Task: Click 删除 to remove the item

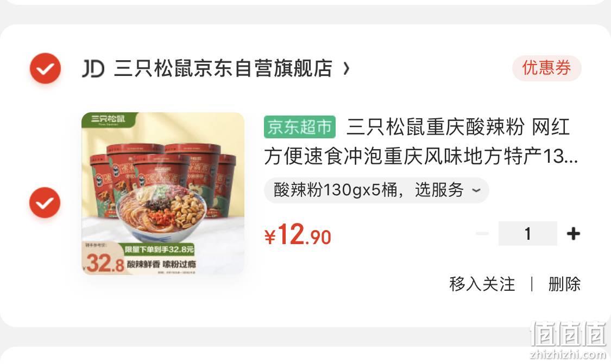Action: coord(564,284)
